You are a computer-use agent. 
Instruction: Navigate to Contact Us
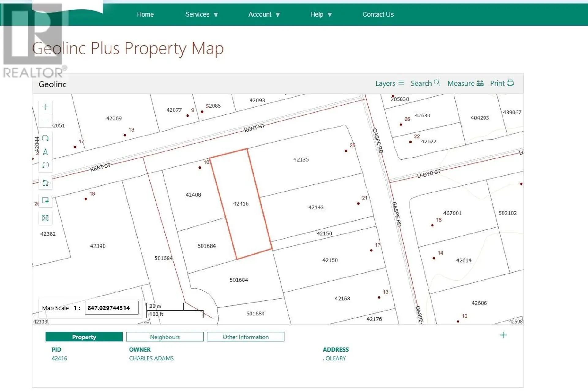pos(378,14)
